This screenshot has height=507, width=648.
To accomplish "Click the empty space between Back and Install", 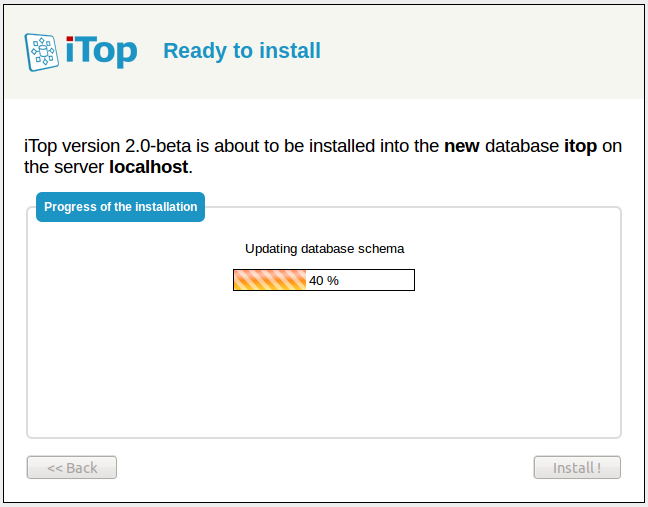I will coord(324,467).
